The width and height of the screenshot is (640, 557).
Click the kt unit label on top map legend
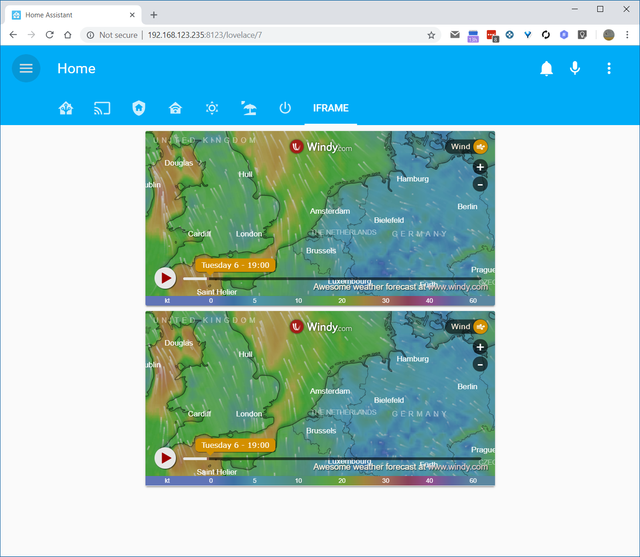tap(167, 301)
